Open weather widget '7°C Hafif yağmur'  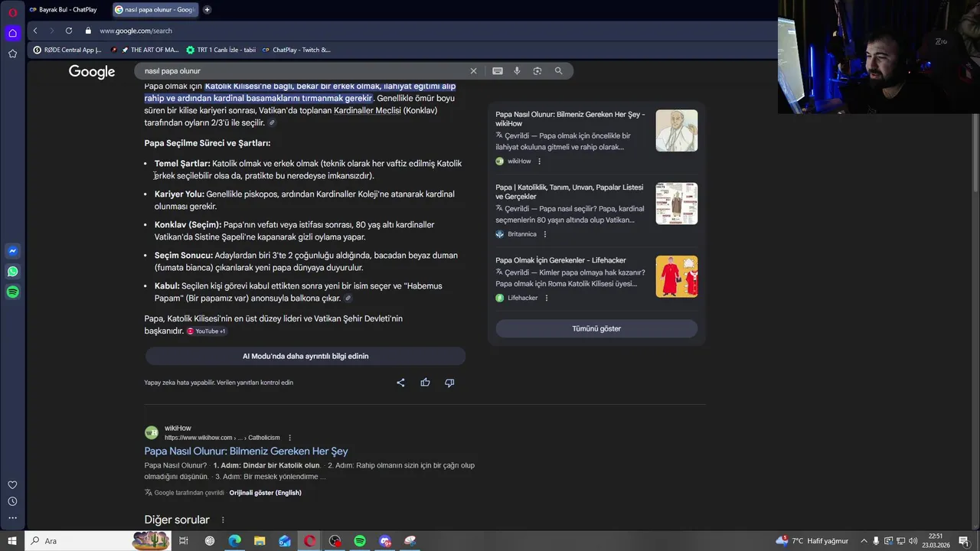pyautogui.click(x=812, y=541)
